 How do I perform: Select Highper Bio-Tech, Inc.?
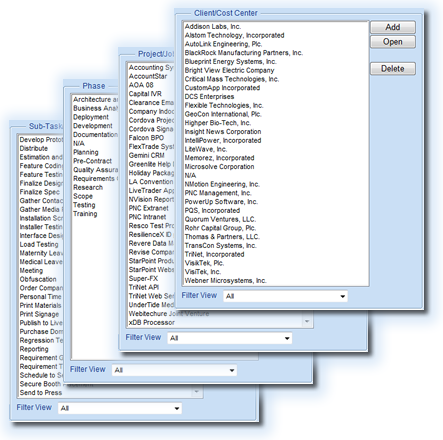click(218, 123)
